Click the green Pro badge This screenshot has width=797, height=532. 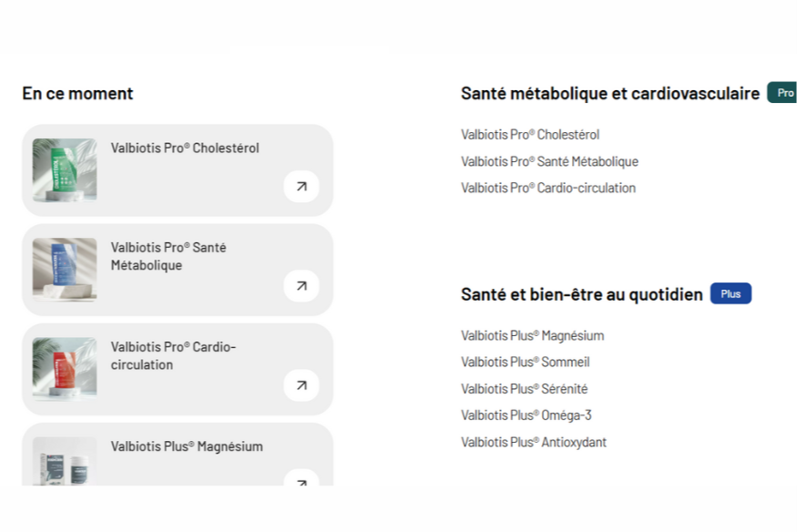(783, 93)
